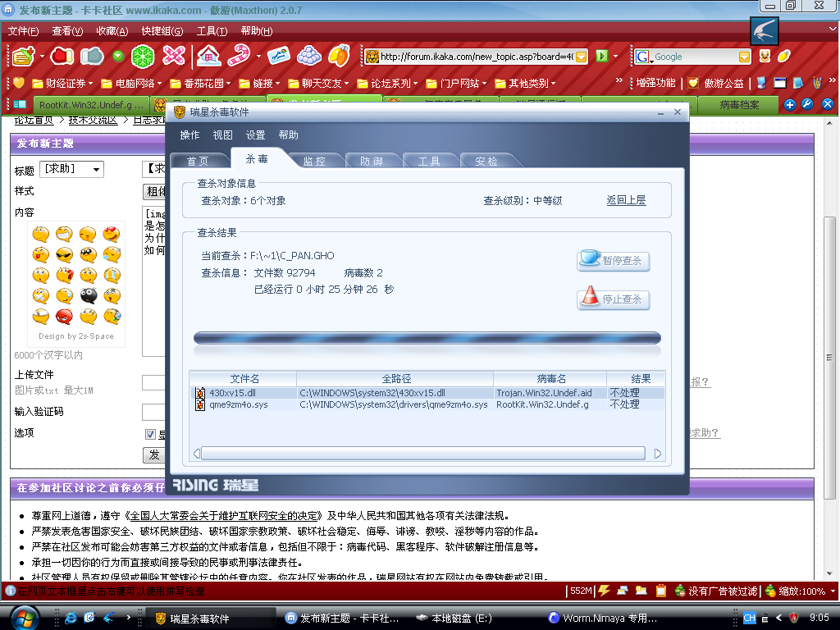
Task: Click the 暂停查杀 pause scan button
Action: pyautogui.click(x=614, y=260)
